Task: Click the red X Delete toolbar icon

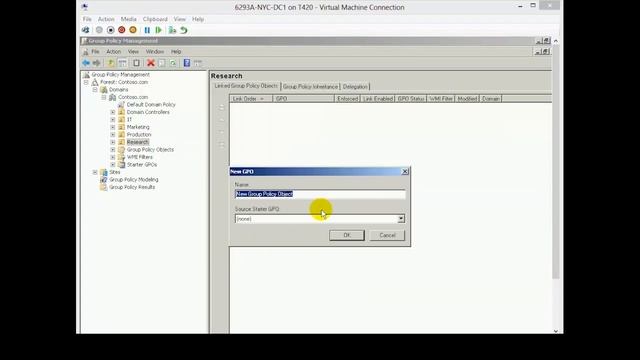Action: tap(151, 63)
